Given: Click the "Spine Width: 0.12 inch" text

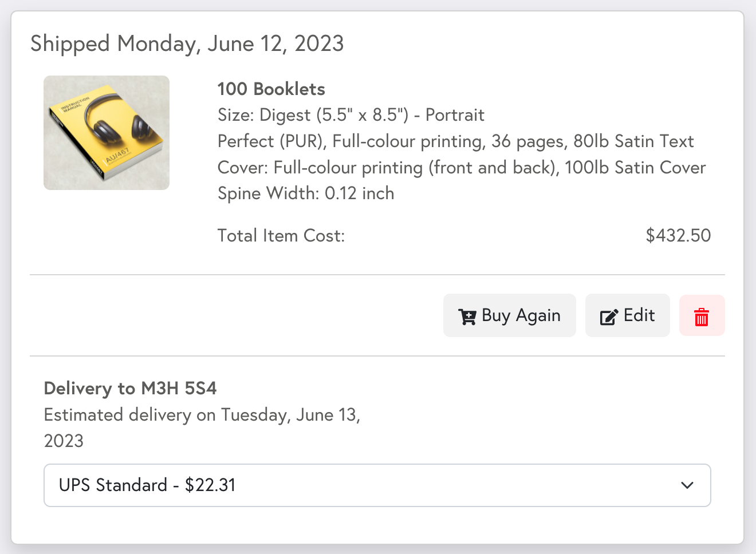Looking at the screenshot, I should coord(305,193).
